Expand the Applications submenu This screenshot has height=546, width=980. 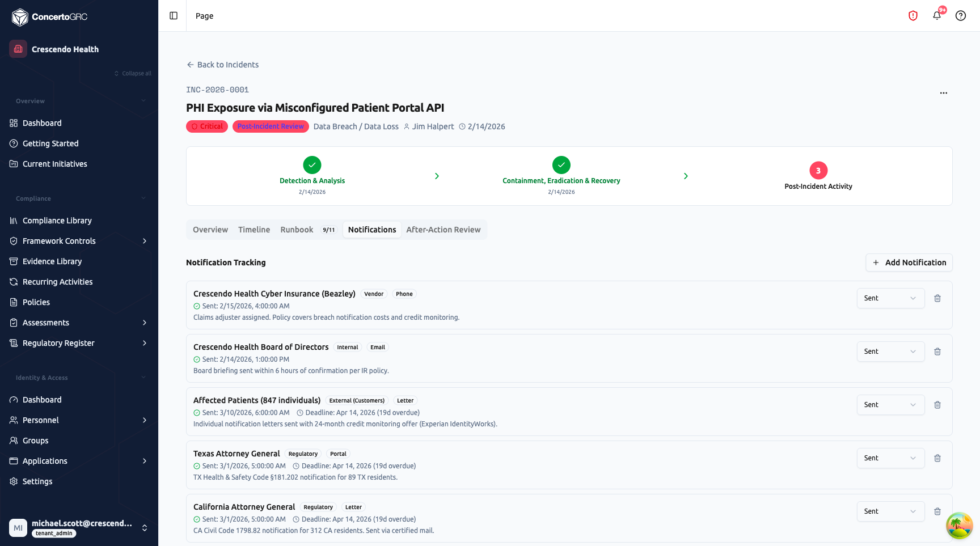[x=145, y=461]
